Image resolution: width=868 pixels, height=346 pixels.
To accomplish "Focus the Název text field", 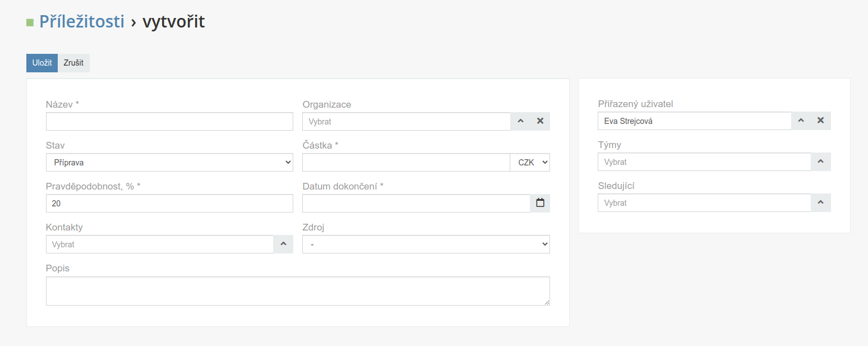I will [169, 121].
